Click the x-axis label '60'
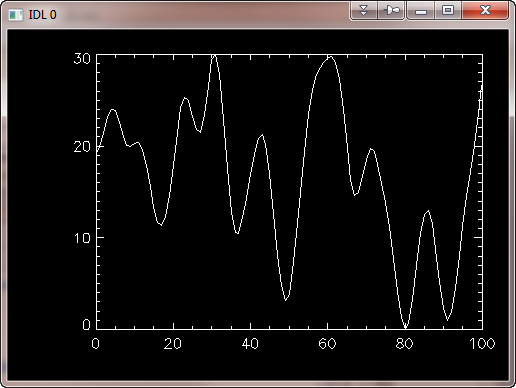 pos(327,344)
